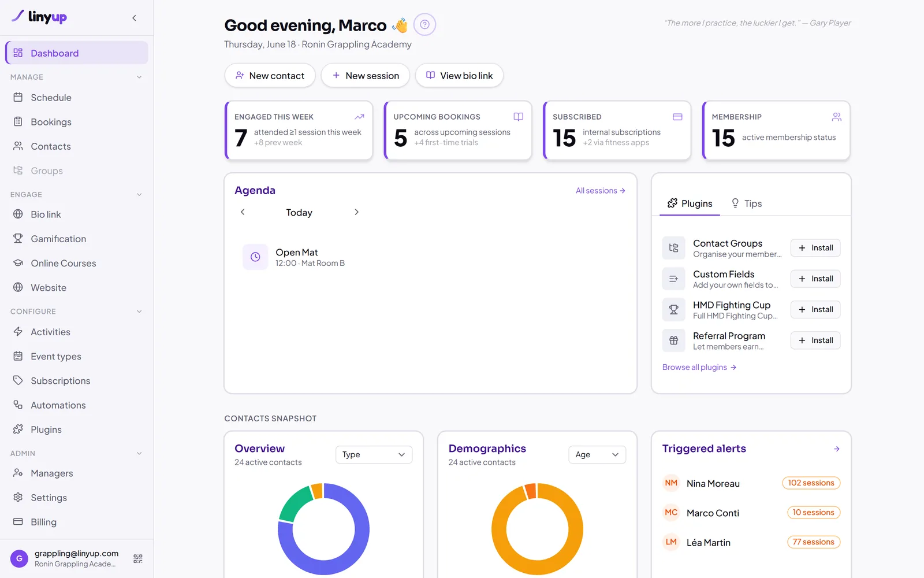
Task: Follow the Browse all plugins link
Action: (699, 367)
